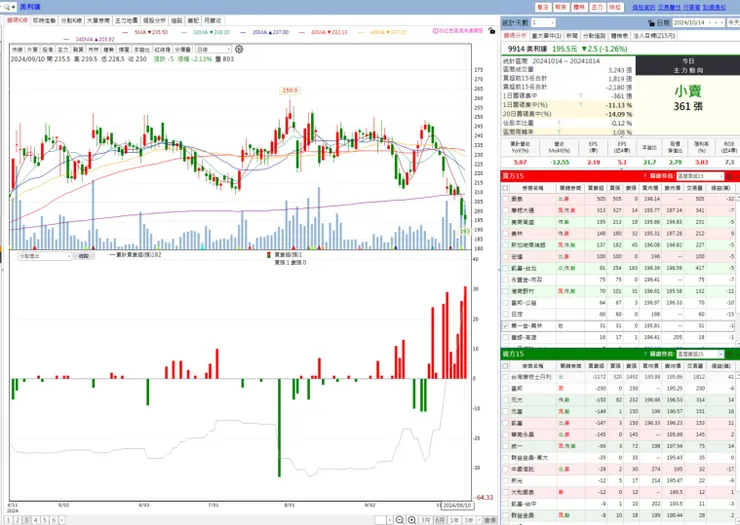Open the 買方15 關鍵券商 dropdown
The image size is (740, 525).
(x=700, y=176)
